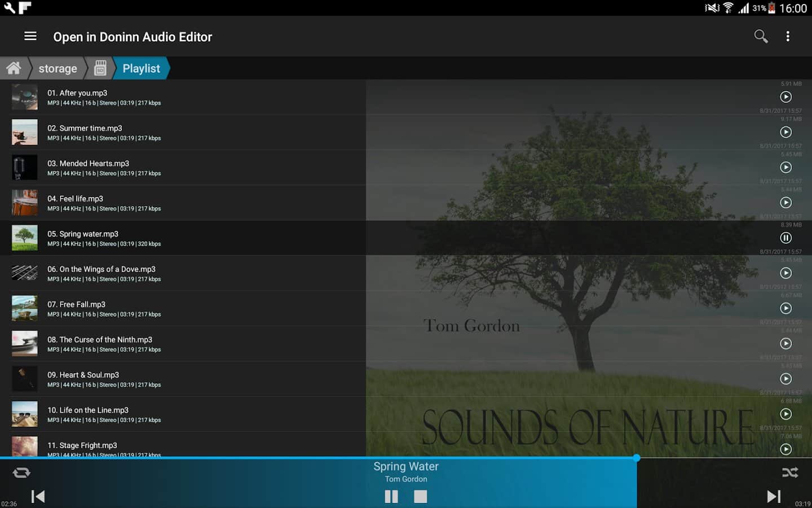Tap the search magnifier icon
Screen dimensions: 812x508
[x=761, y=37]
